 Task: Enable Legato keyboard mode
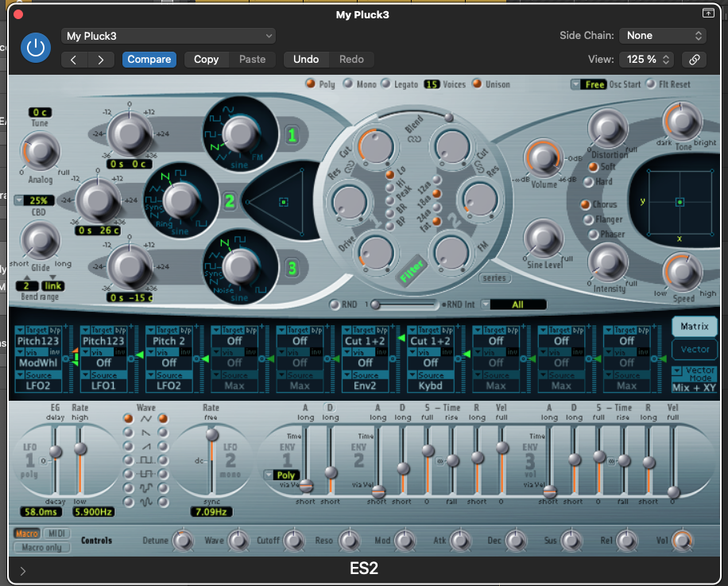tap(385, 83)
